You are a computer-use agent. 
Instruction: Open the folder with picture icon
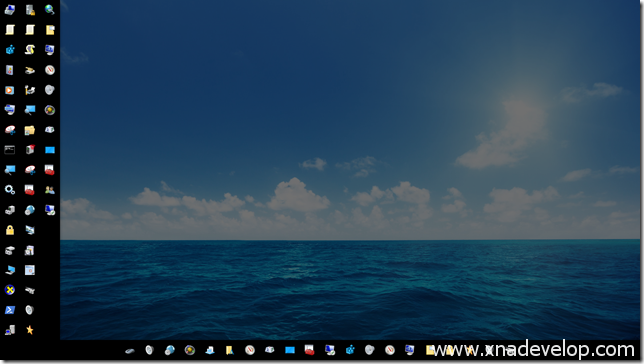click(x=30, y=130)
